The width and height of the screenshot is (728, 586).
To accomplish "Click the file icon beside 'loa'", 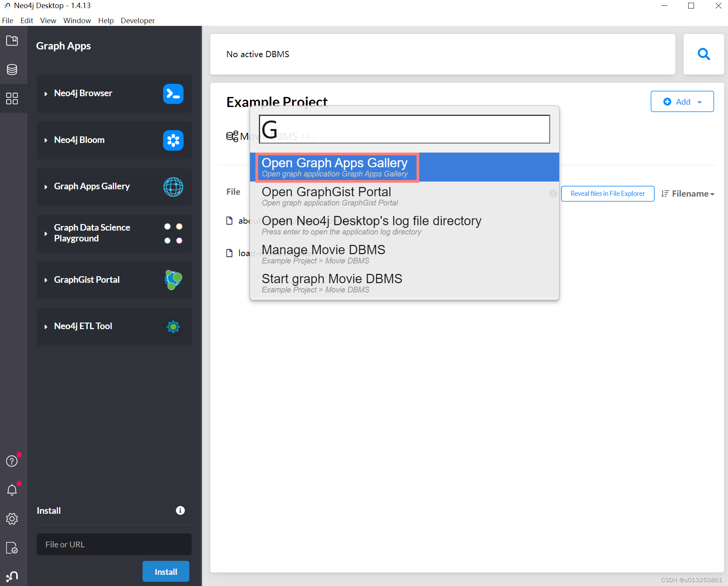I will 230,253.
